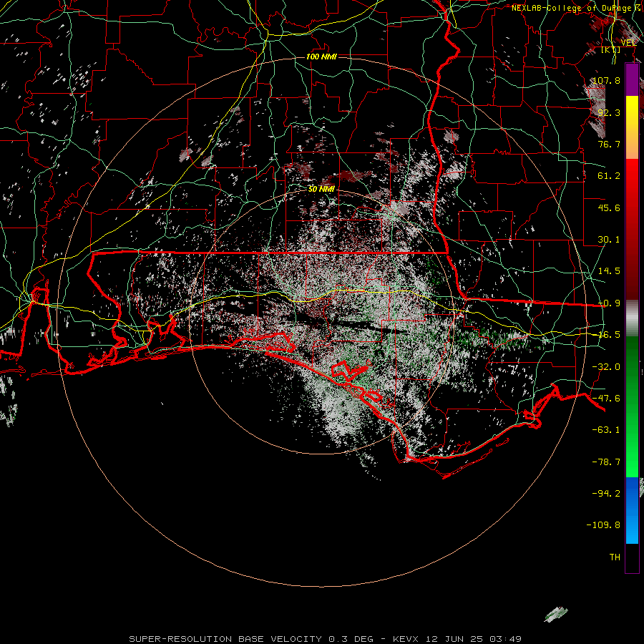Select the -0.9 legend value
The image size is (644, 644).
click(x=609, y=303)
